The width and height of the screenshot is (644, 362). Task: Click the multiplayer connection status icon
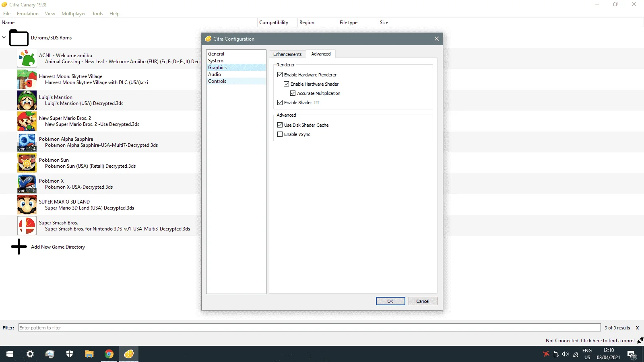[640, 340]
